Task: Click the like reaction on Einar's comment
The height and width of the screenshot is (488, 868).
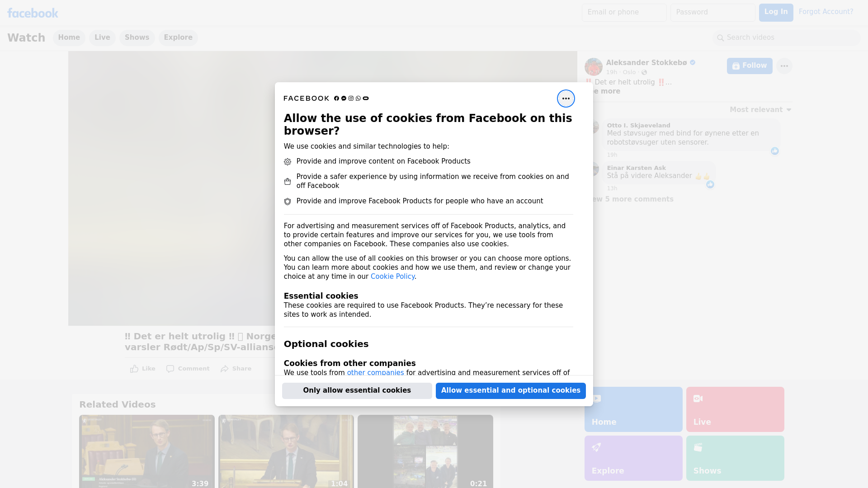Action: [x=710, y=184]
